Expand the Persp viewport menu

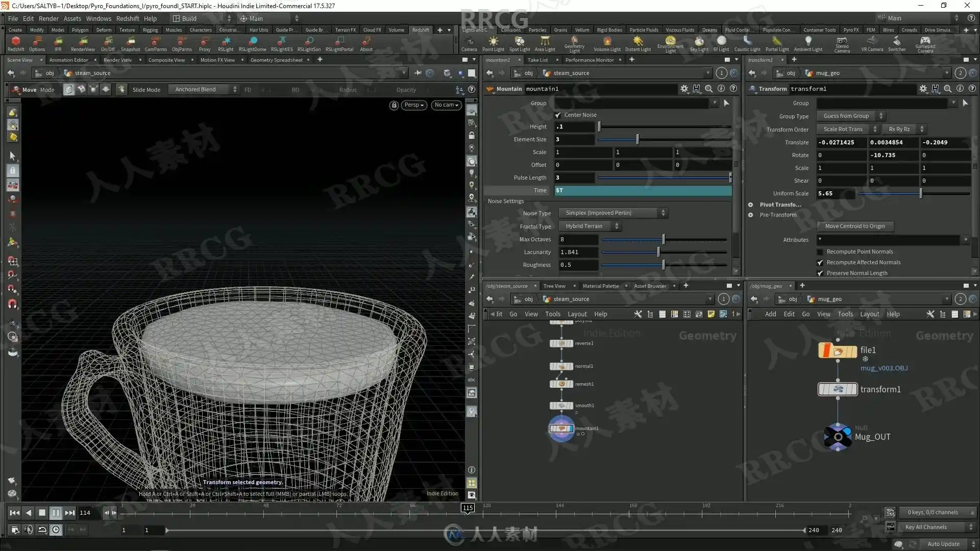414,105
